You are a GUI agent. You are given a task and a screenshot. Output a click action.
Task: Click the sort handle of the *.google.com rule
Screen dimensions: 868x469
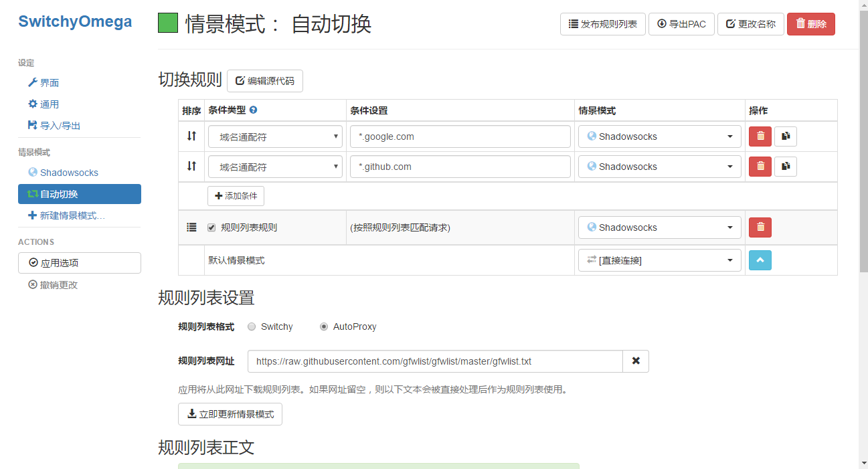pos(191,136)
